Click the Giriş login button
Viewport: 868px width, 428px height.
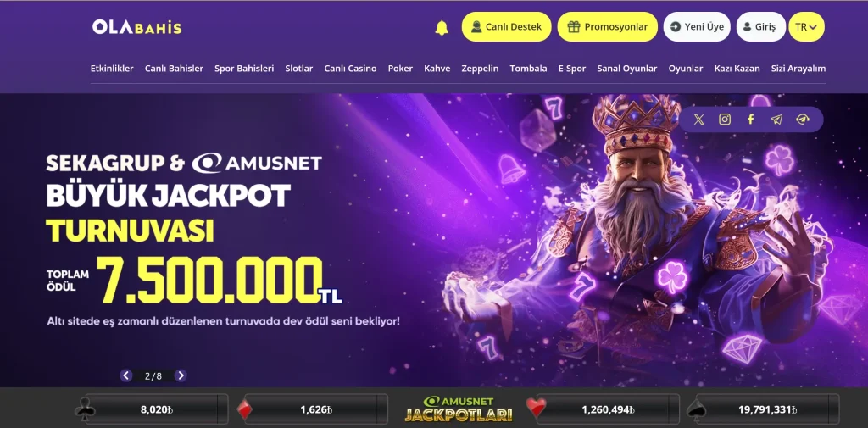[760, 26]
